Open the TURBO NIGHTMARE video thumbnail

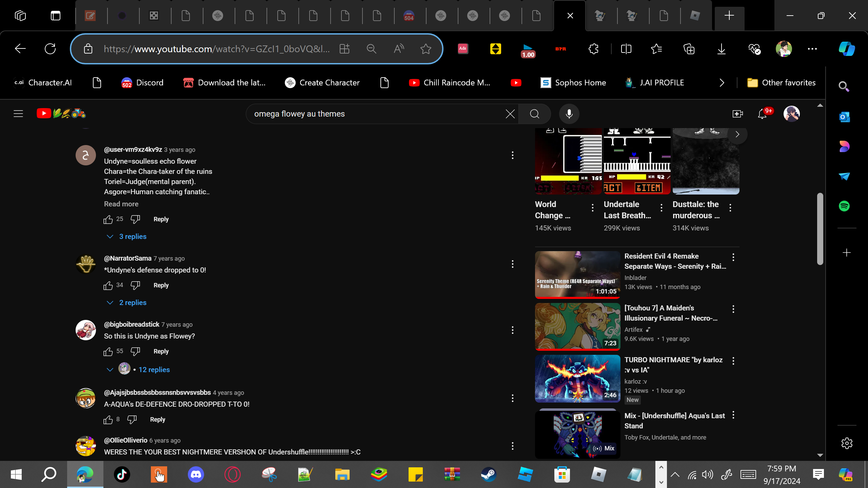[577, 379]
